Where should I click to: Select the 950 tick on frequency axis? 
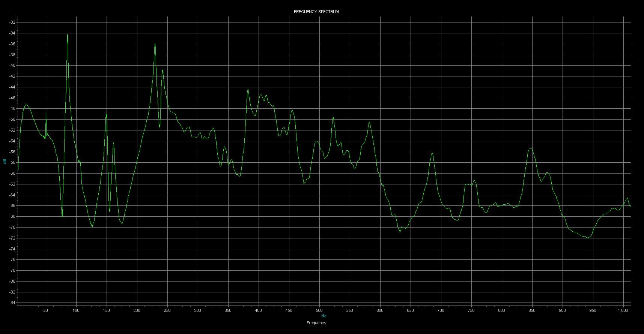click(593, 310)
